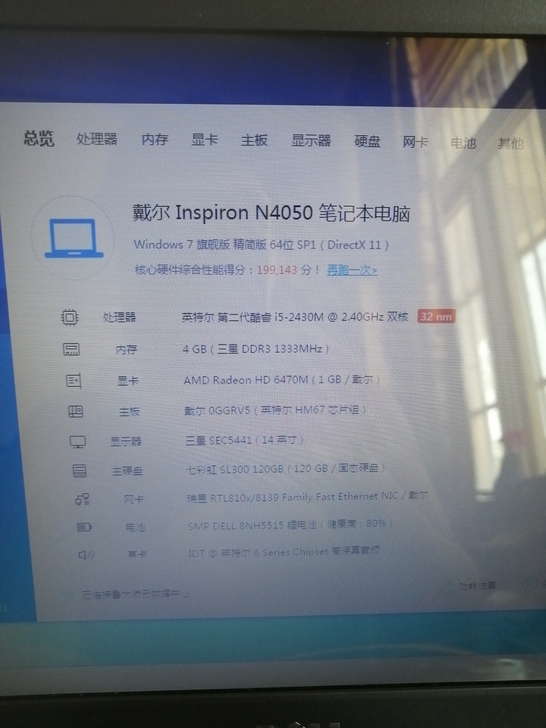This screenshot has height=728, width=546.
Task: Go to the 主板 tab
Action: tap(254, 140)
